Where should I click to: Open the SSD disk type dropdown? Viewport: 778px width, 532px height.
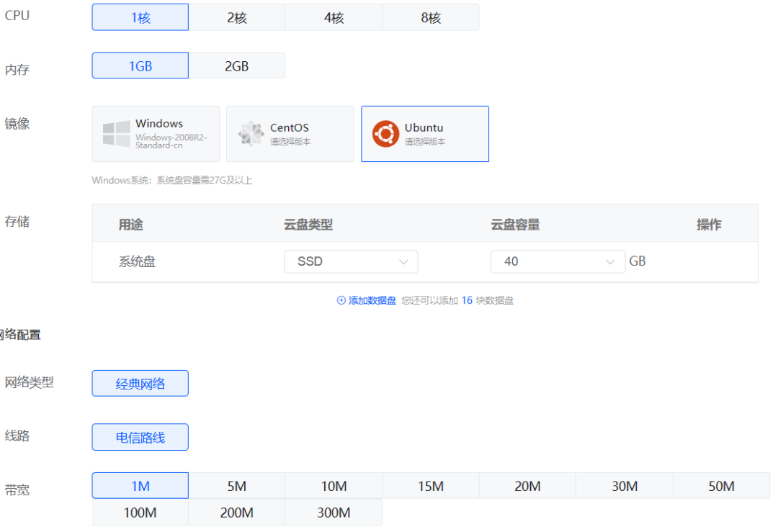pyautogui.click(x=351, y=262)
